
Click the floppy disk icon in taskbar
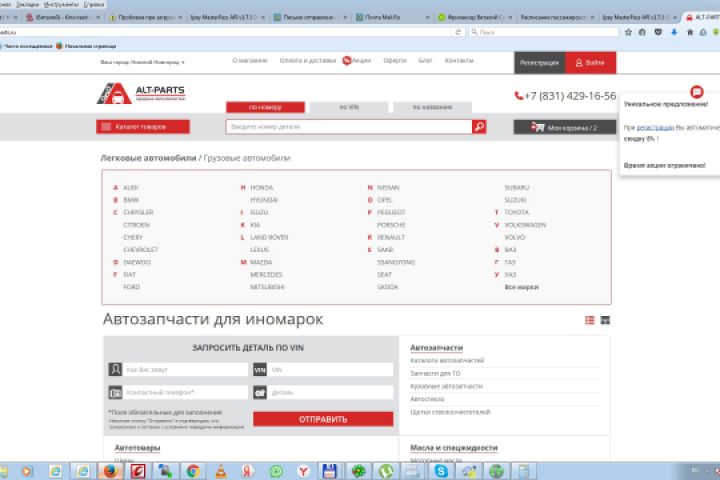point(329,471)
